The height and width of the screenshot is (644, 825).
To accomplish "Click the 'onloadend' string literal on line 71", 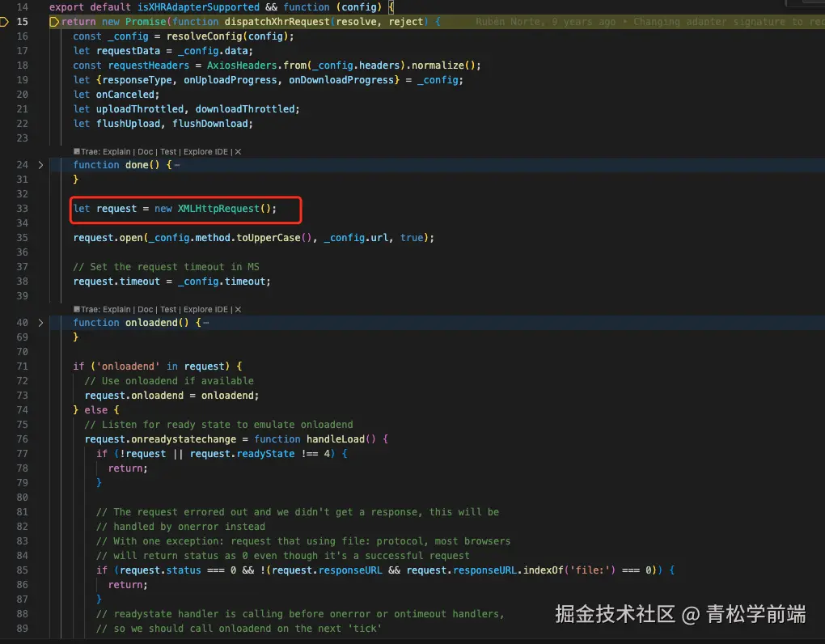I will [128, 366].
